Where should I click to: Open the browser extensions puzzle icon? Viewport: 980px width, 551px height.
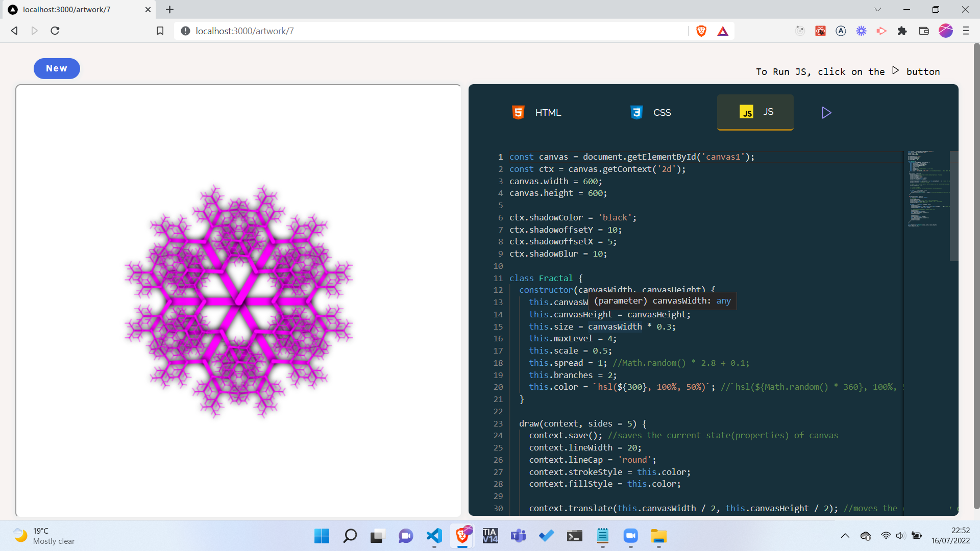(902, 31)
